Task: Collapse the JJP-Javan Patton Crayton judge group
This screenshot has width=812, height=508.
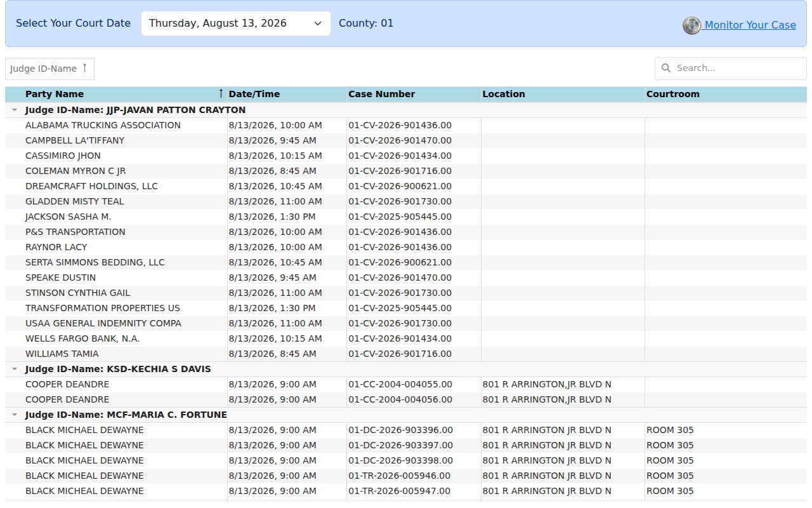Action: 15,110
